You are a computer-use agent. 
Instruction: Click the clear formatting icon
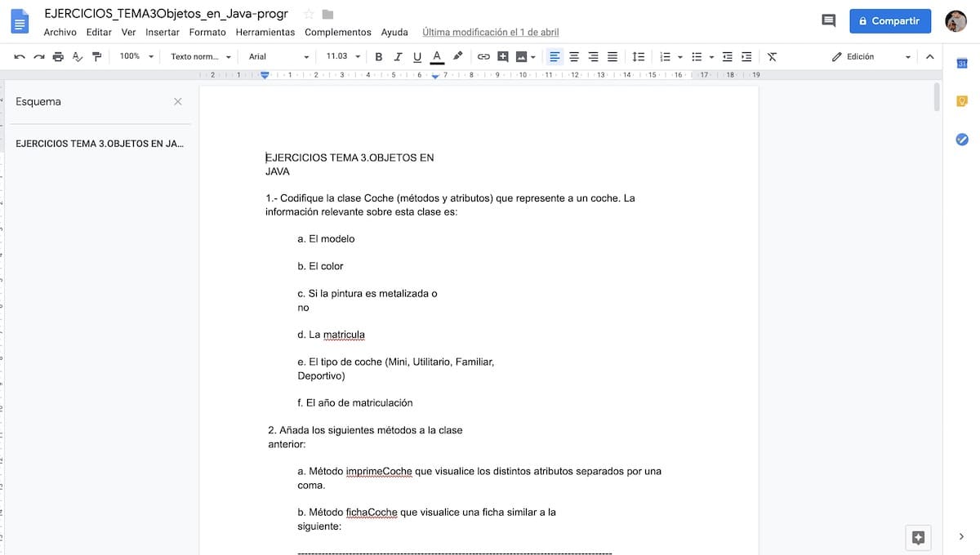[772, 56]
